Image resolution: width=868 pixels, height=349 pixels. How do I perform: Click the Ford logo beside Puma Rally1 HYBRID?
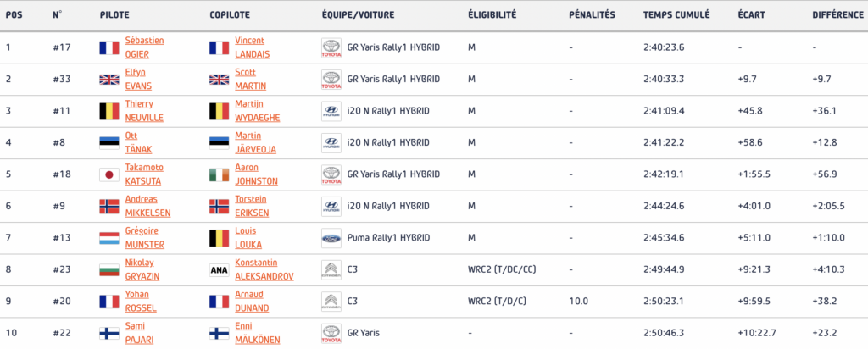point(331,238)
